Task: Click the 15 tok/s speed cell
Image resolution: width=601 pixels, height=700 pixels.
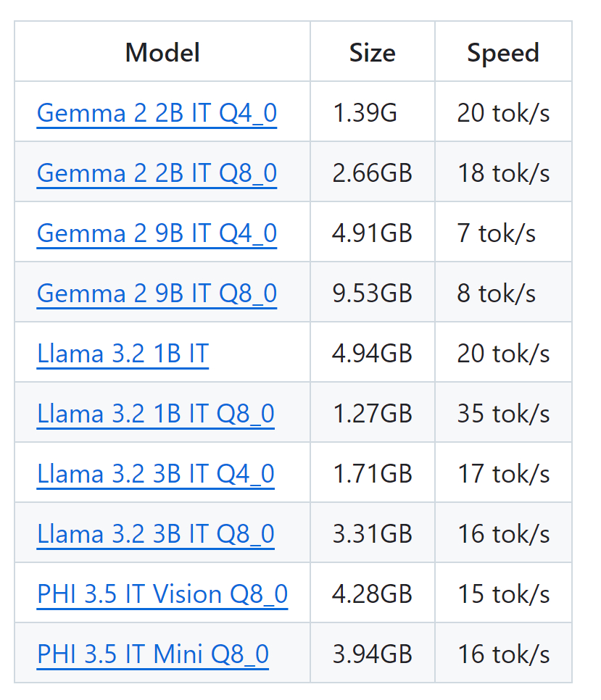Action: coord(503,593)
